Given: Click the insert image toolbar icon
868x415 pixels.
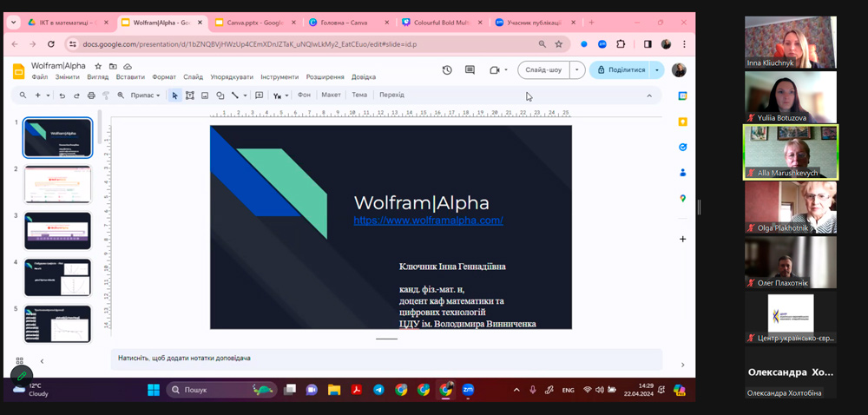Looking at the screenshot, I should click(205, 96).
